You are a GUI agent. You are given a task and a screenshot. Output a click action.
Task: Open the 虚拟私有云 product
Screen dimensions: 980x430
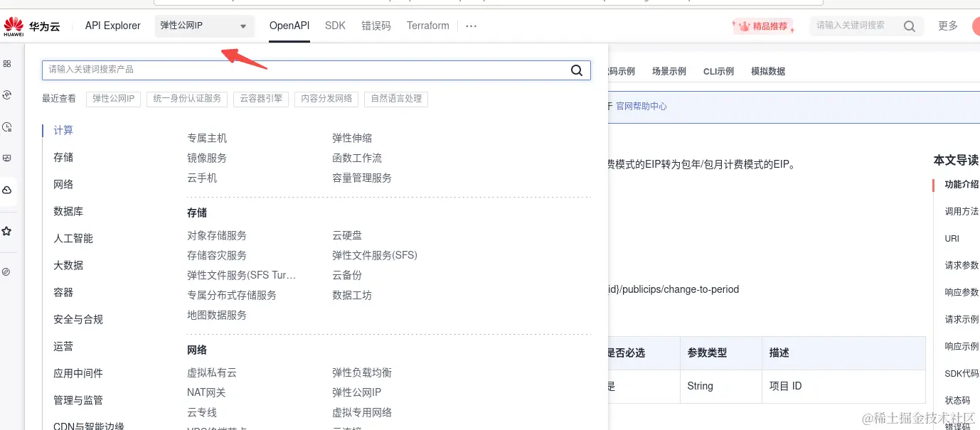(212, 372)
